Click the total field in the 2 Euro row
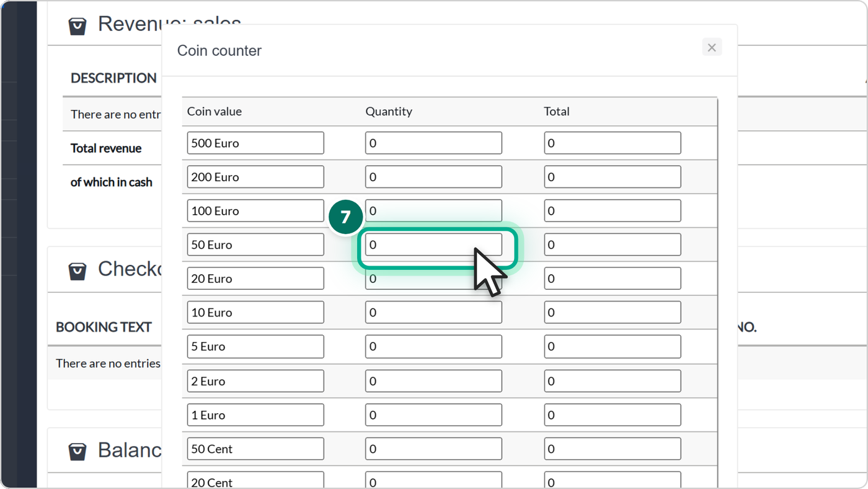Image resolution: width=868 pixels, height=489 pixels. (613, 381)
